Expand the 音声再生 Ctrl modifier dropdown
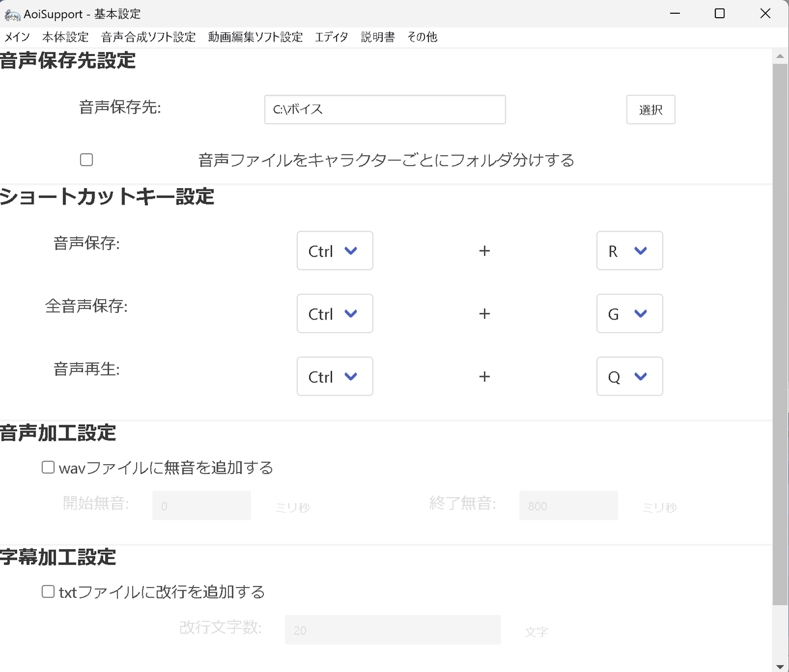 (335, 376)
